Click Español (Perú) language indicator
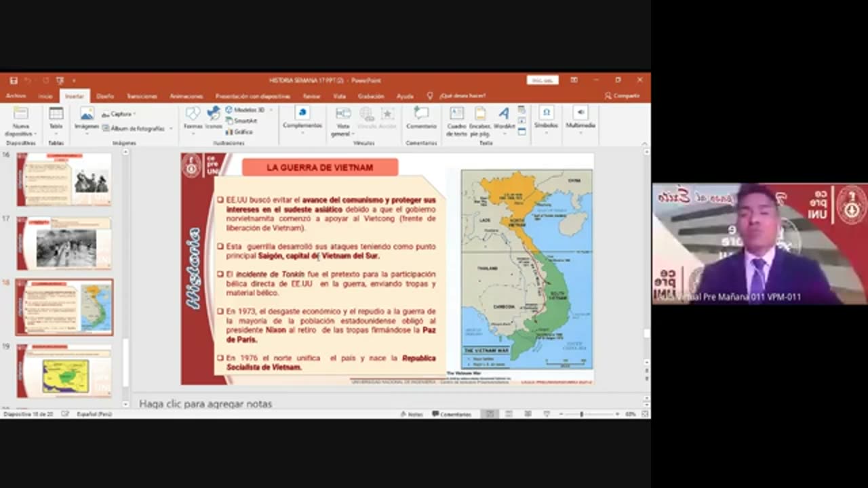 pos(94,414)
